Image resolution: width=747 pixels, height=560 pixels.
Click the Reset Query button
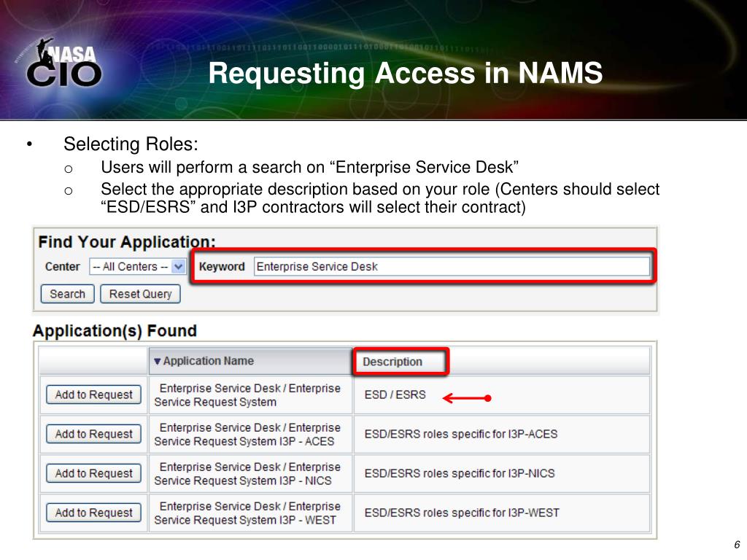coord(140,294)
